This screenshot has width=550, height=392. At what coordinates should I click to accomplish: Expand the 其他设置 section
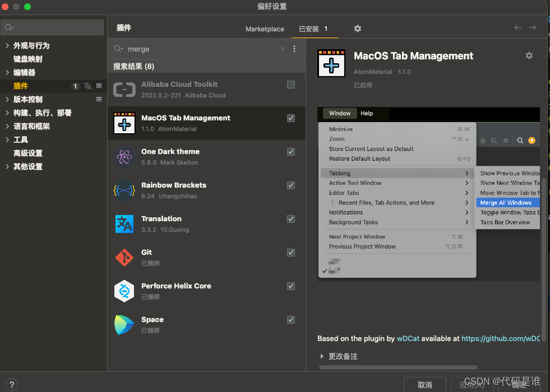point(7,166)
